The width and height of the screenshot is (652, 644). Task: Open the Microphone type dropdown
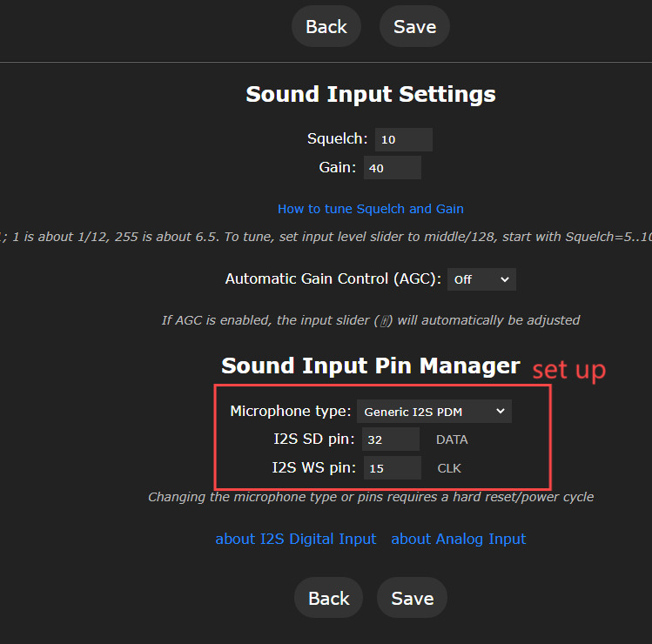point(434,411)
